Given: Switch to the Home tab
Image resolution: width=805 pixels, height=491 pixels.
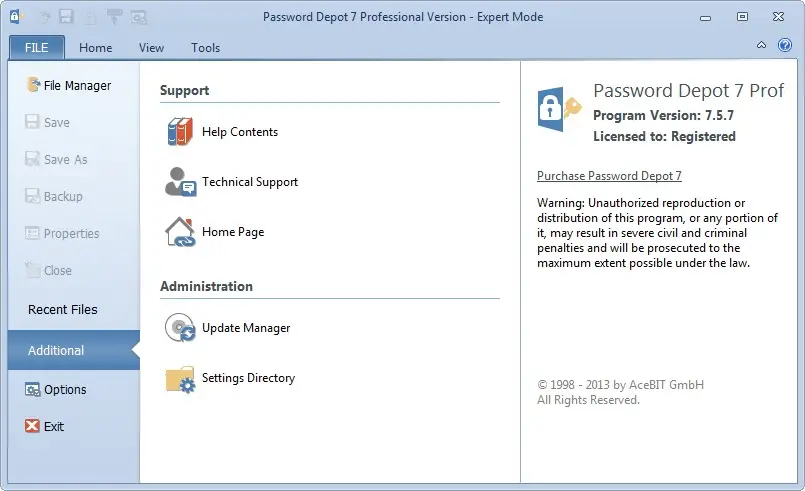Looking at the screenshot, I should (95, 48).
